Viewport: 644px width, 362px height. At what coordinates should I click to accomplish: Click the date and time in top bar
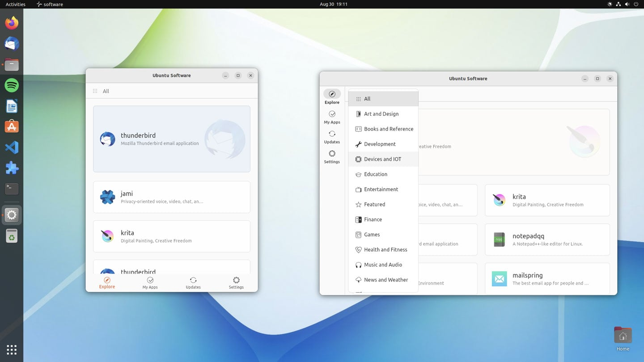334,4
